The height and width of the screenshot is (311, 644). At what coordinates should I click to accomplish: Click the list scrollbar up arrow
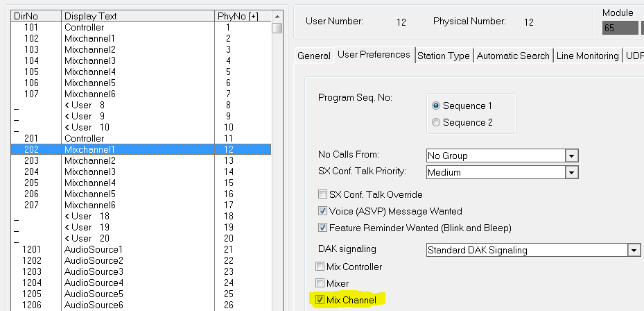277,16
